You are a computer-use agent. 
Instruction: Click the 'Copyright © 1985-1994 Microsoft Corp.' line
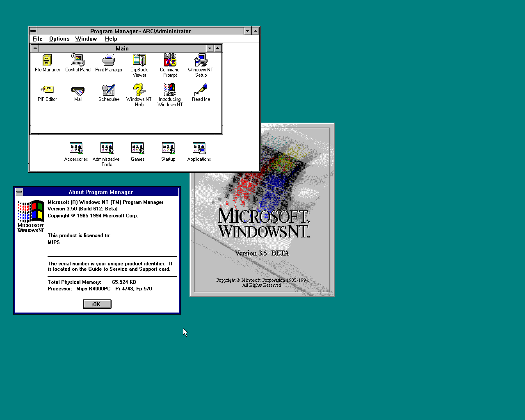tap(93, 216)
